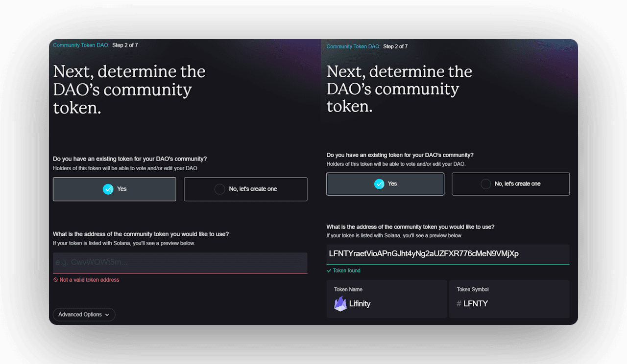The image size is (627, 364).
Task: Click the empty circle in right create-one option
Action: [485, 184]
